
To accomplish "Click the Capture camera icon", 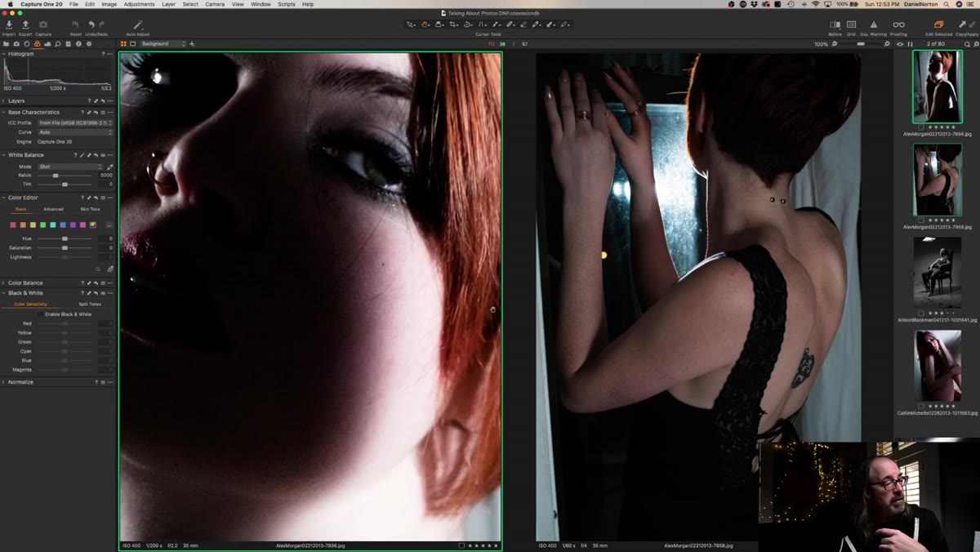I will click(43, 25).
